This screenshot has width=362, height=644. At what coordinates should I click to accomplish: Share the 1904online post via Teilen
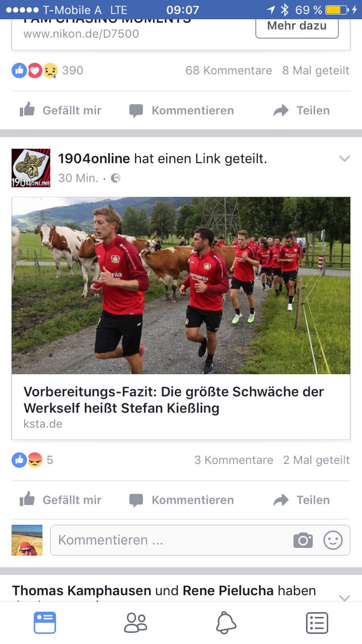click(x=302, y=500)
